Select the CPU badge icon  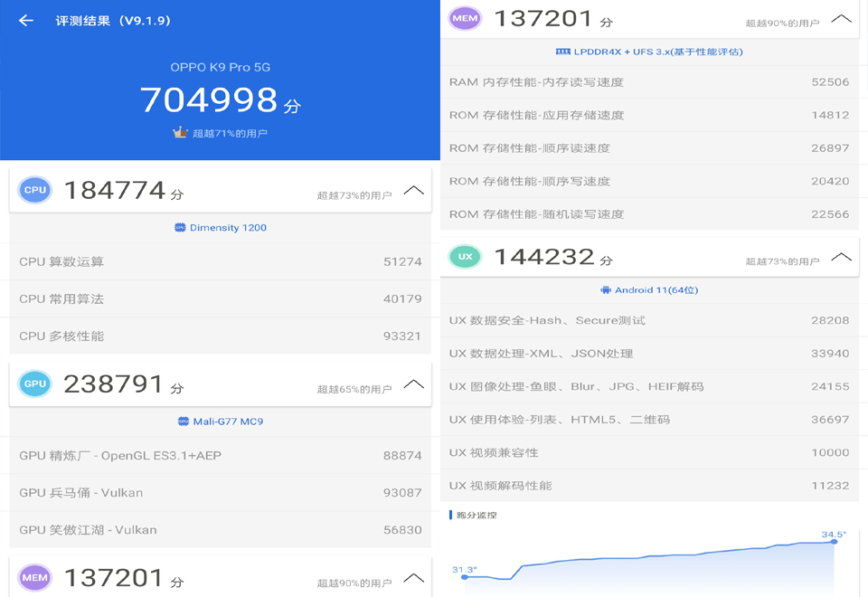[34, 190]
